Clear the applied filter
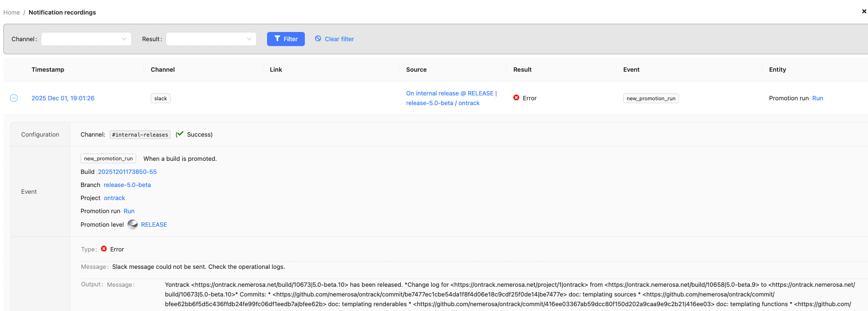The width and height of the screenshot is (868, 311). [334, 39]
